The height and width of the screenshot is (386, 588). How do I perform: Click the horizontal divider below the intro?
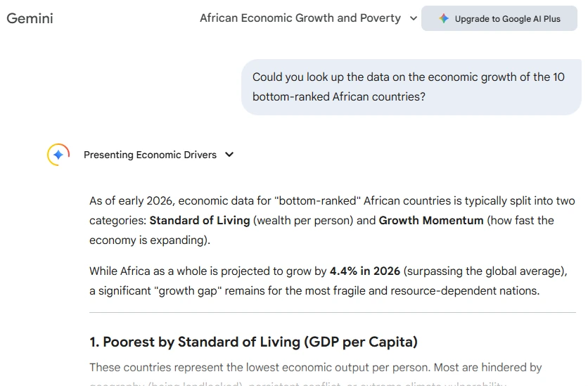point(332,312)
